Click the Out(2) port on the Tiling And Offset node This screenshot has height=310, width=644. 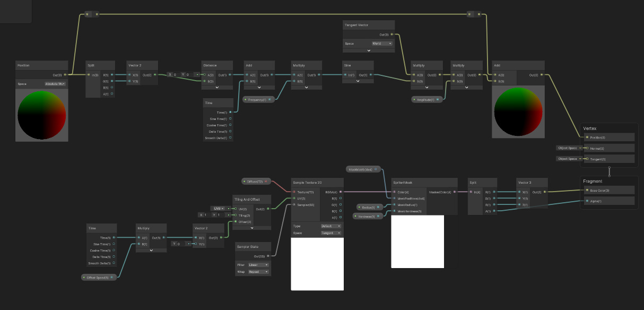click(268, 209)
